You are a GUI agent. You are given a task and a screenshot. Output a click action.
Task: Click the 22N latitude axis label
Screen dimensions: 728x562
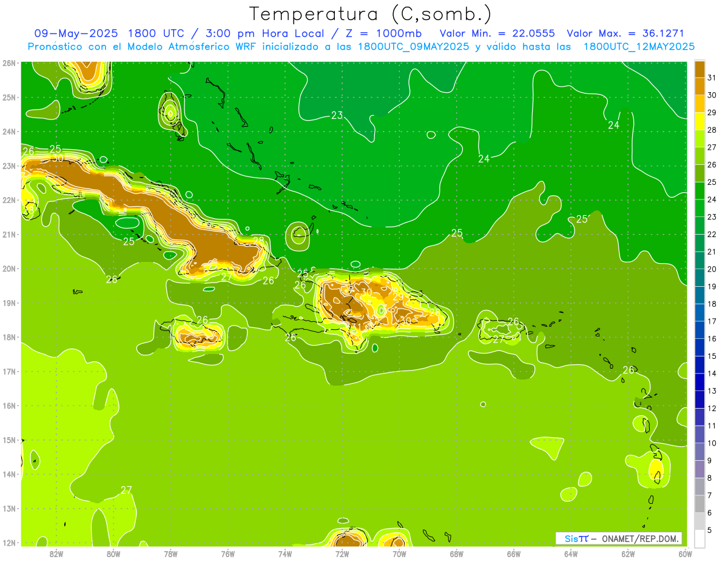click(9, 199)
